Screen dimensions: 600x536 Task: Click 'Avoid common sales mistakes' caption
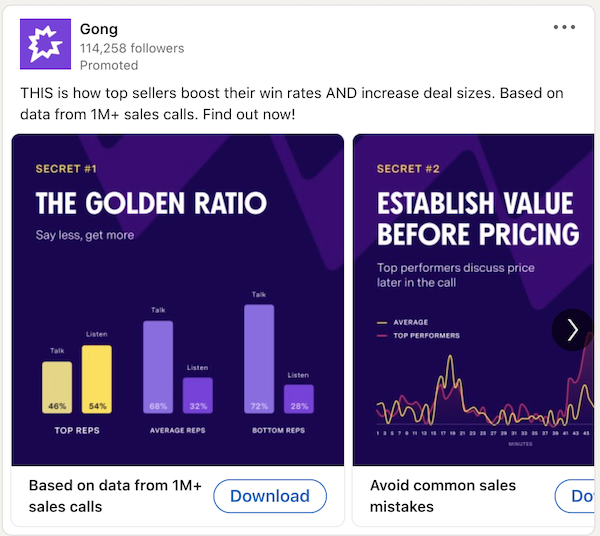point(443,496)
